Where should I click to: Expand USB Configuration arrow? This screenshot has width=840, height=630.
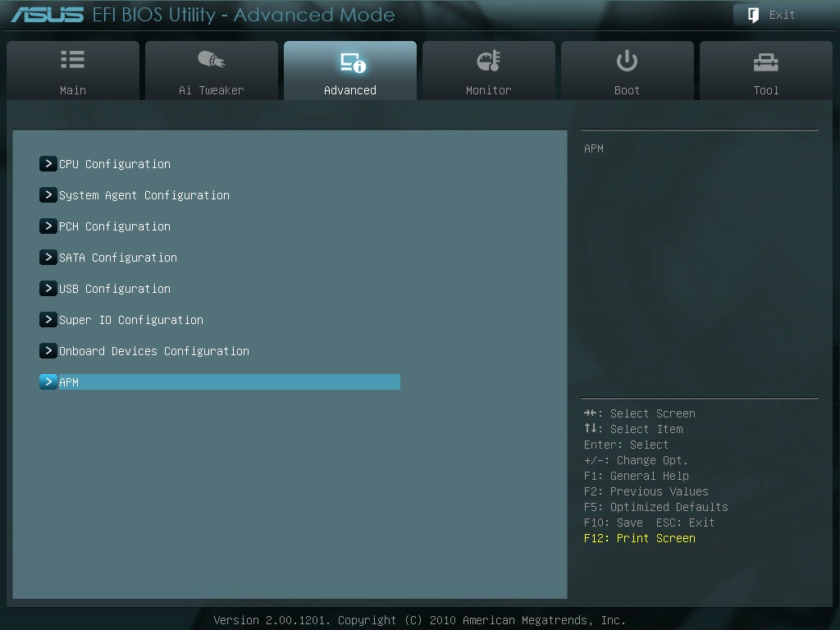coord(48,288)
